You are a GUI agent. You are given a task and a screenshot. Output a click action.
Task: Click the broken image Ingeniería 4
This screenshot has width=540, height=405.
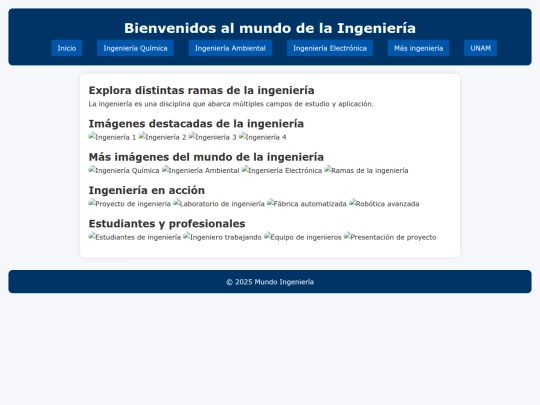coord(262,137)
